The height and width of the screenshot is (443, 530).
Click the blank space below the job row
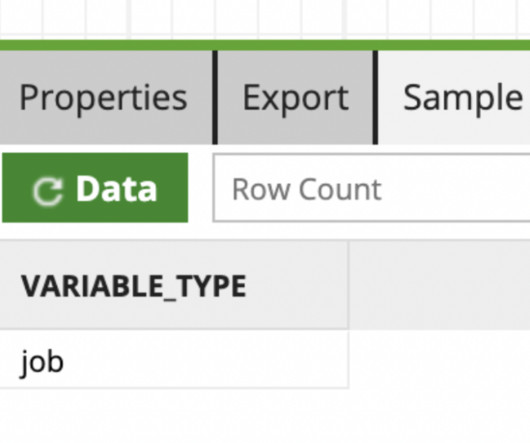(265, 416)
